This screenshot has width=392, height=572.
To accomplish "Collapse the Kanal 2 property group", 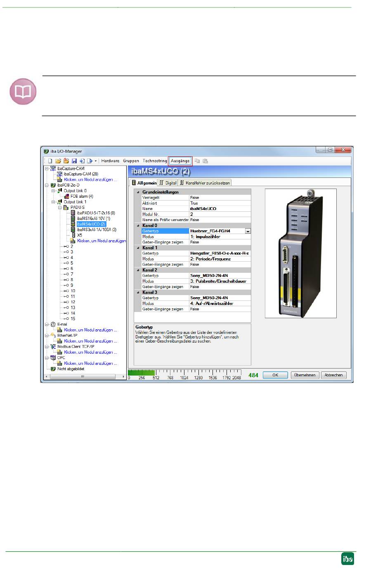I will tap(138, 270).
